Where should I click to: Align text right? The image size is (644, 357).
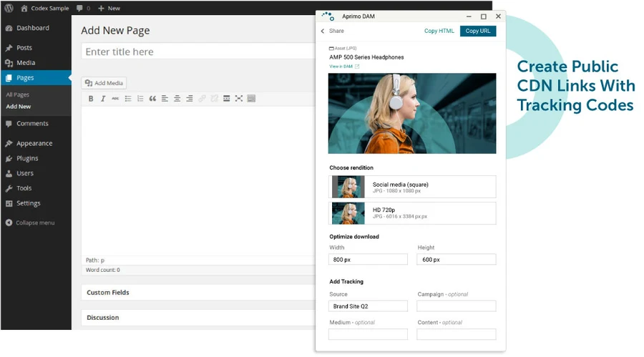tap(190, 99)
